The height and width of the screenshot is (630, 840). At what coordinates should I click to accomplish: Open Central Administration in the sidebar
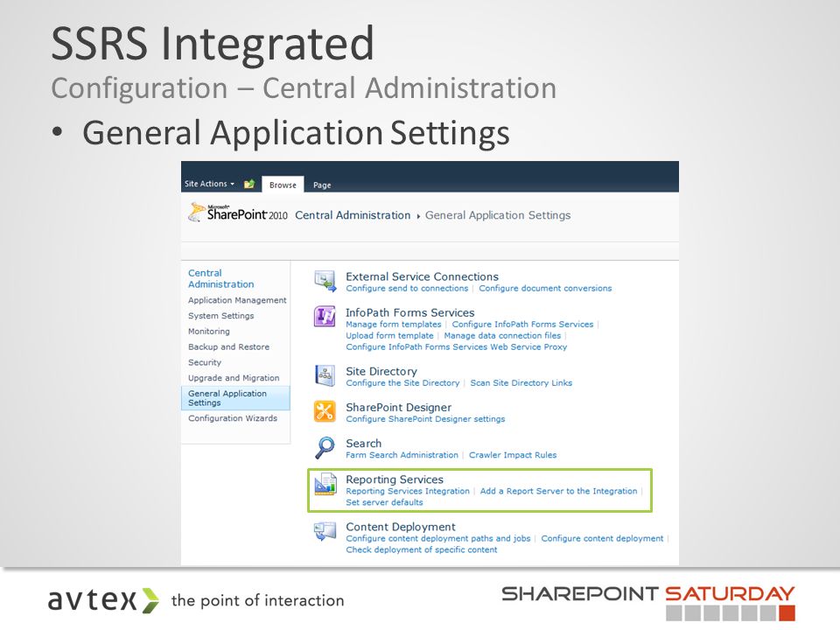click(220, 278)
